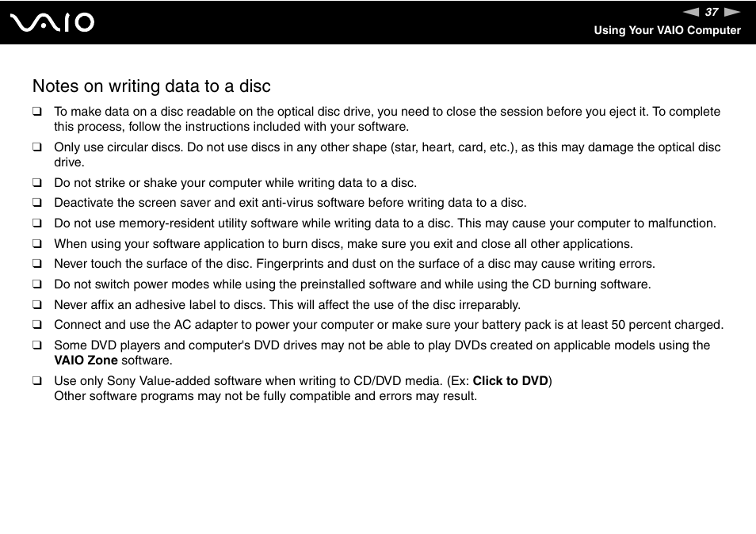Click the Notes on writing data heading
Image resolution: width=756 pixels, height=534 pixels.
coord(151,86)
